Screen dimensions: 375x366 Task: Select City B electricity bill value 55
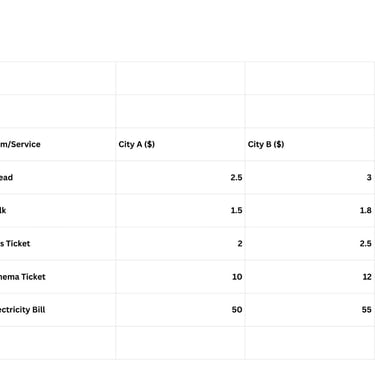tap(310, 310)
